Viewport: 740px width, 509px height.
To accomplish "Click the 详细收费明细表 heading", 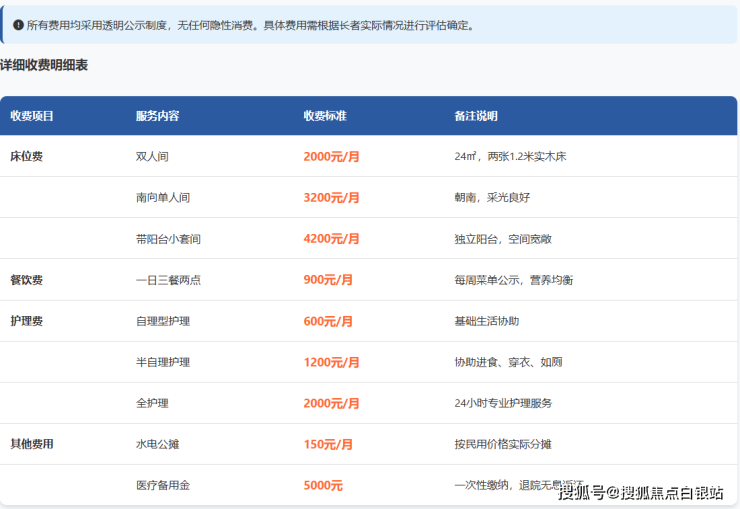I will [44, 66].
